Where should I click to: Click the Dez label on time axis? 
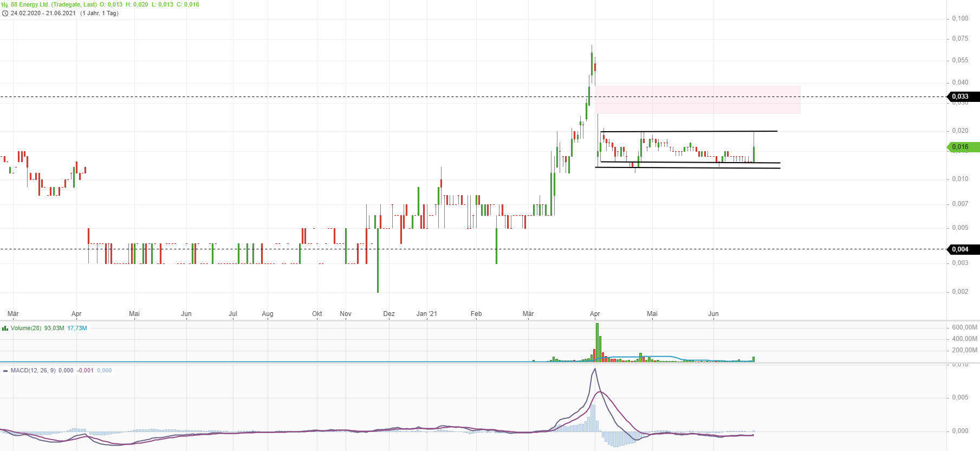pos(389,314)
